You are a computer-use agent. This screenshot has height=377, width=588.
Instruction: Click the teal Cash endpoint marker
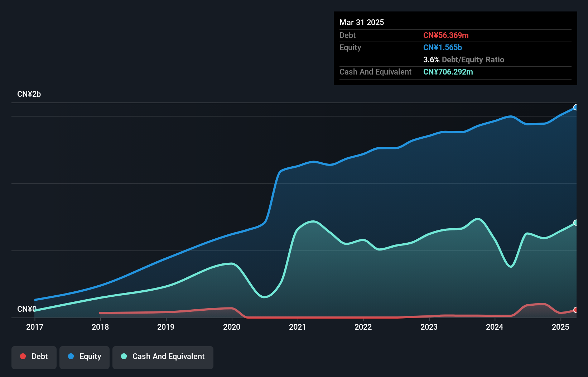pyautogui.click(x=575, y=223)
